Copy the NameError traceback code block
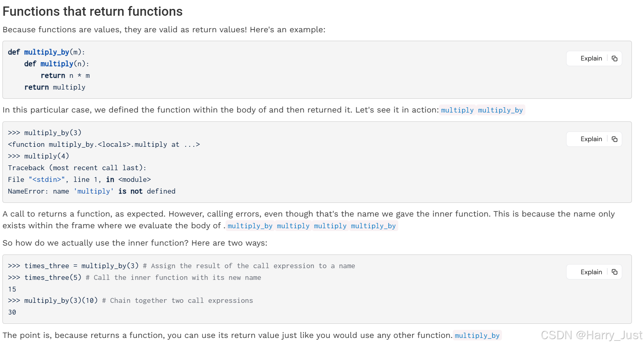This screenshot has height=346, width=644. 615,139
